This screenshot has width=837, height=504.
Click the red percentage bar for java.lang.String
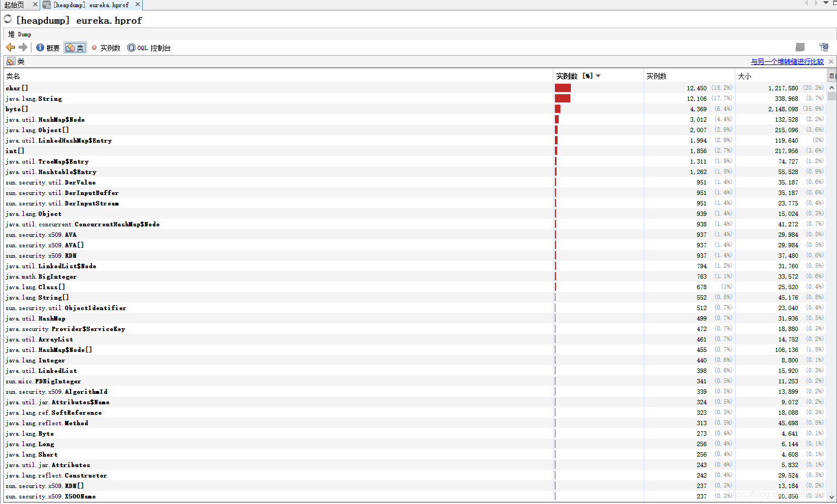[563, 99]
